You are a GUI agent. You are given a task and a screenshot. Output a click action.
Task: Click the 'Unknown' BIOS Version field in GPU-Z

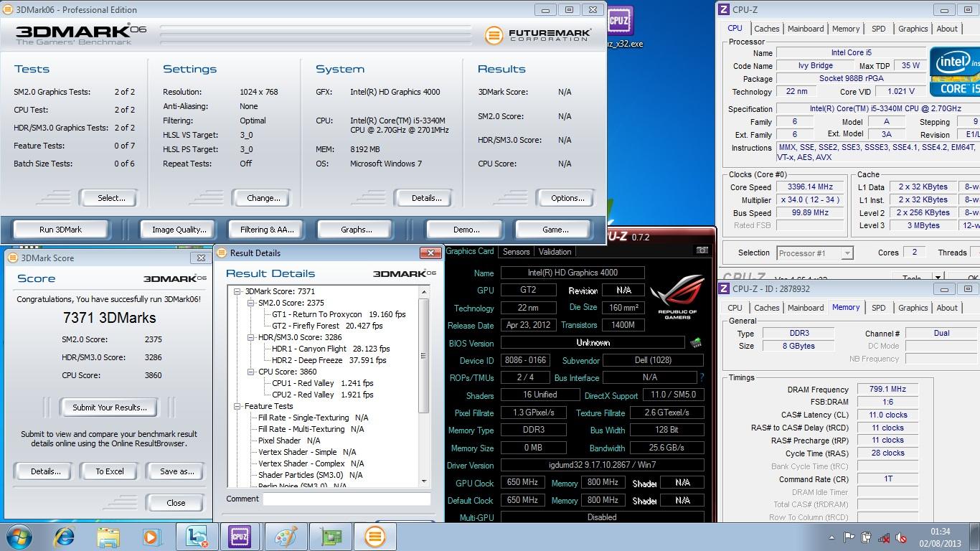coord(593,343)
